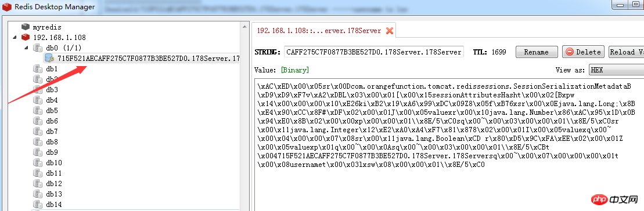Select the myredis tree label
This screenshot has width=644, height=211.
[x=47, y=27]
